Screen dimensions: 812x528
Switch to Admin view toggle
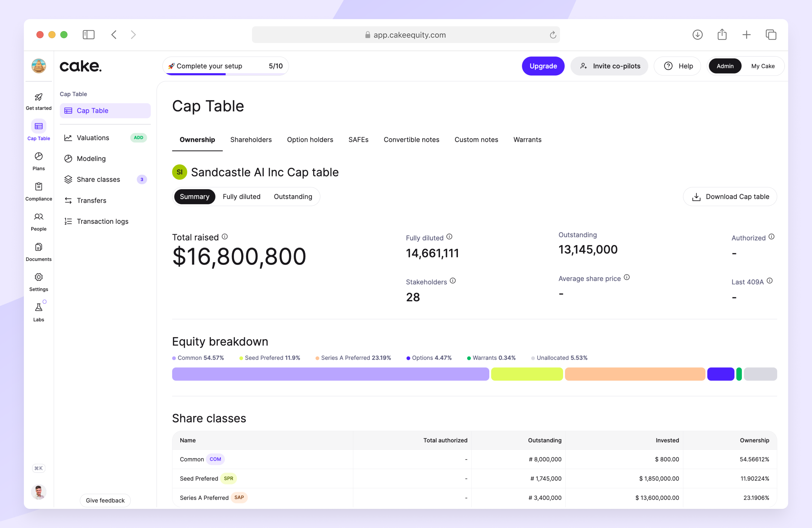pos(725,66)
